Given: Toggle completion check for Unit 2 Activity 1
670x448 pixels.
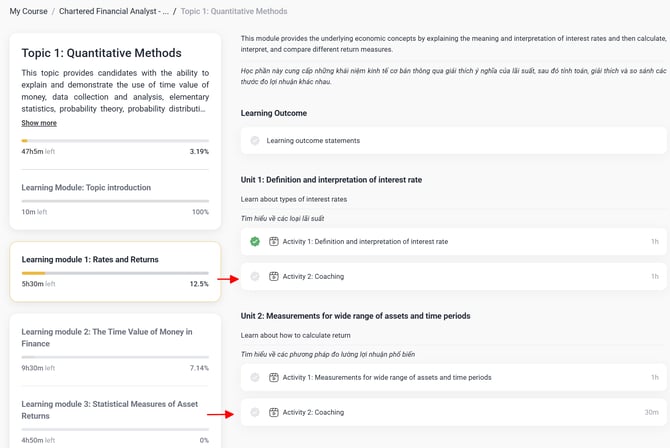Looking at the screenshot, I should coord(255,377).
